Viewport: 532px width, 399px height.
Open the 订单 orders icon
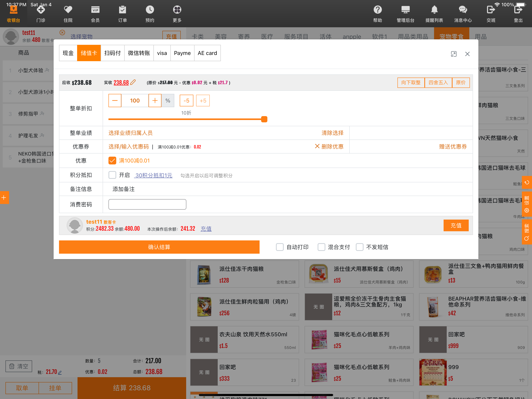click(x=122, y=14)
